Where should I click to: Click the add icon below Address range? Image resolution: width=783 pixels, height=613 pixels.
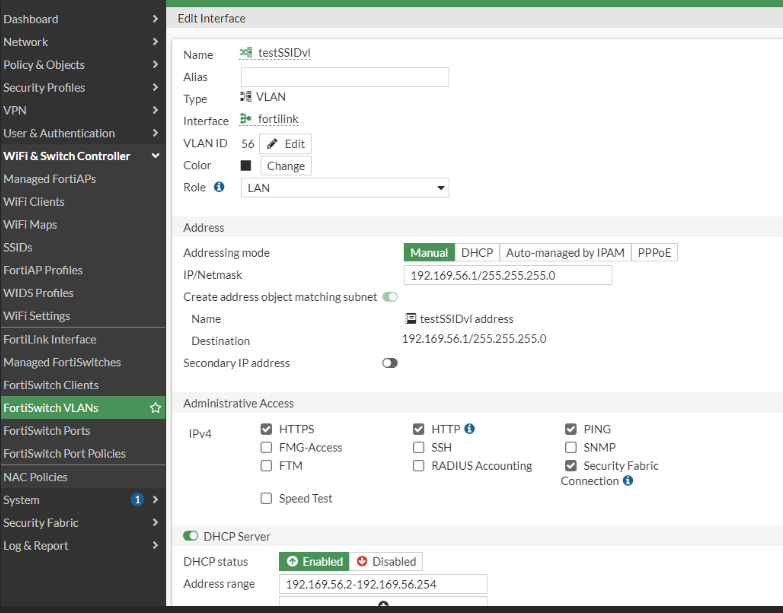coord(383,605)
